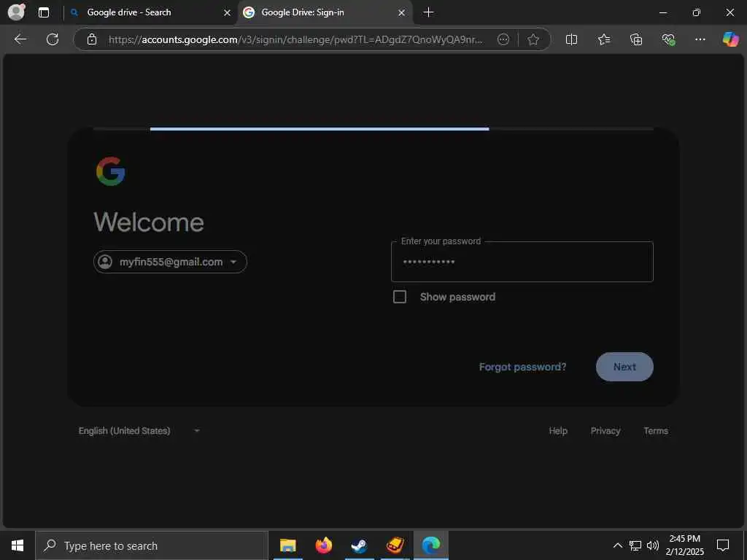Open the Help link
Image resolution: width=747 pixels, height=560 pixels.
pyautogui.click(x=558, y=430)
